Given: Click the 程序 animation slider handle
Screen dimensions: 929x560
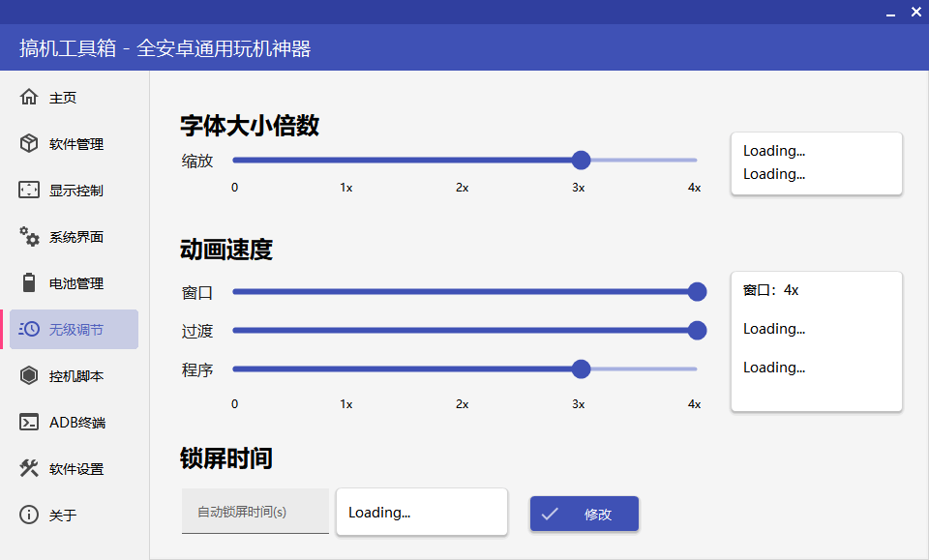Looking at the screenshot, I should tap(581, 368).
